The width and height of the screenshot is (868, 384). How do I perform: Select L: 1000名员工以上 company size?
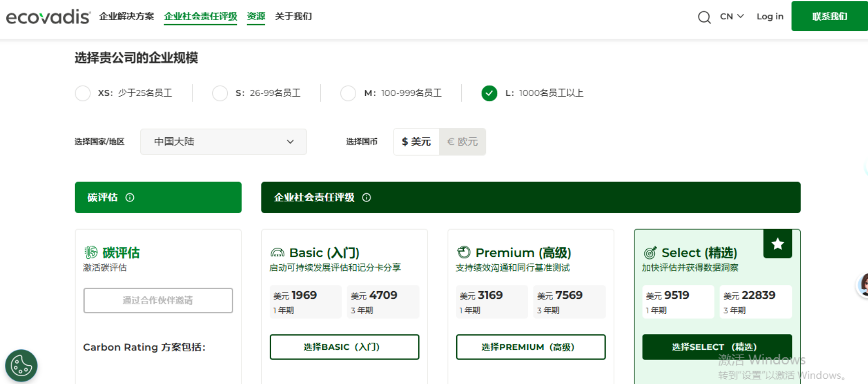coord(489,93)
